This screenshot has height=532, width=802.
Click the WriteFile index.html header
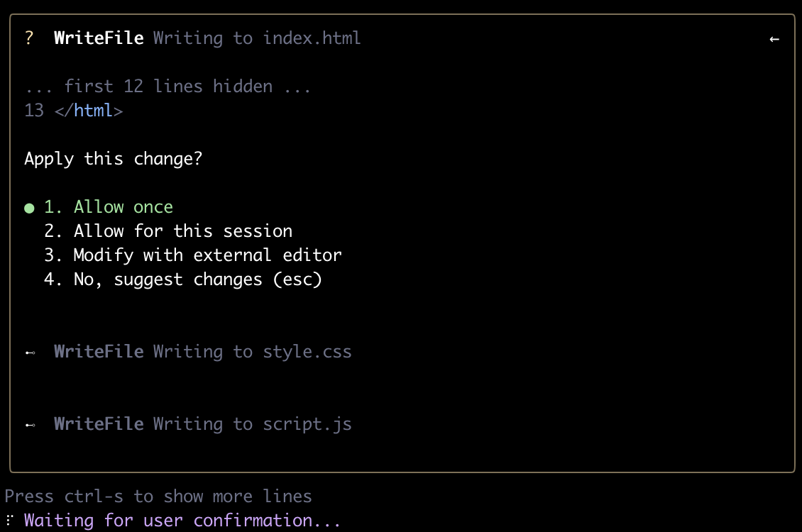[207, 38]
